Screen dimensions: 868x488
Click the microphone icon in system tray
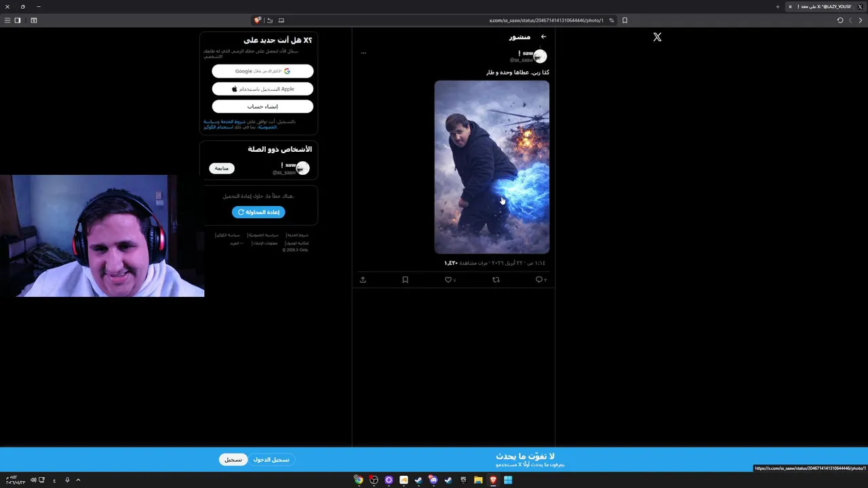(67, 480)
